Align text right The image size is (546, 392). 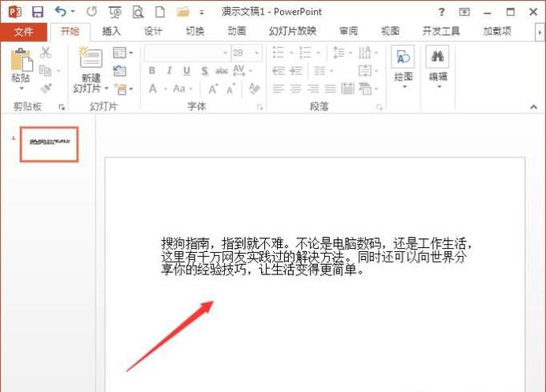pos(313,89)
